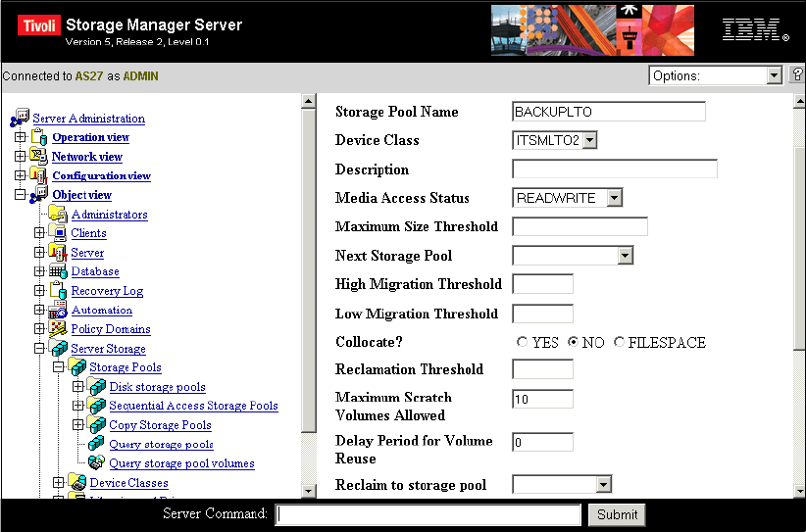Click the Delay Period for Volume Reuse field

(x=543, y=442)
